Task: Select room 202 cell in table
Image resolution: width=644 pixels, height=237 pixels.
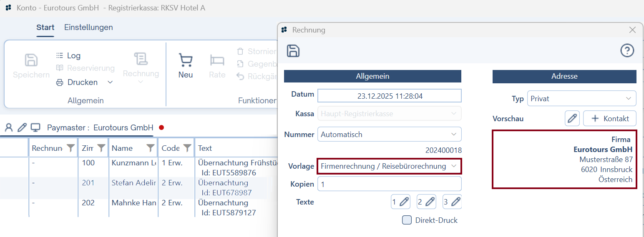Action: (93, 207)
